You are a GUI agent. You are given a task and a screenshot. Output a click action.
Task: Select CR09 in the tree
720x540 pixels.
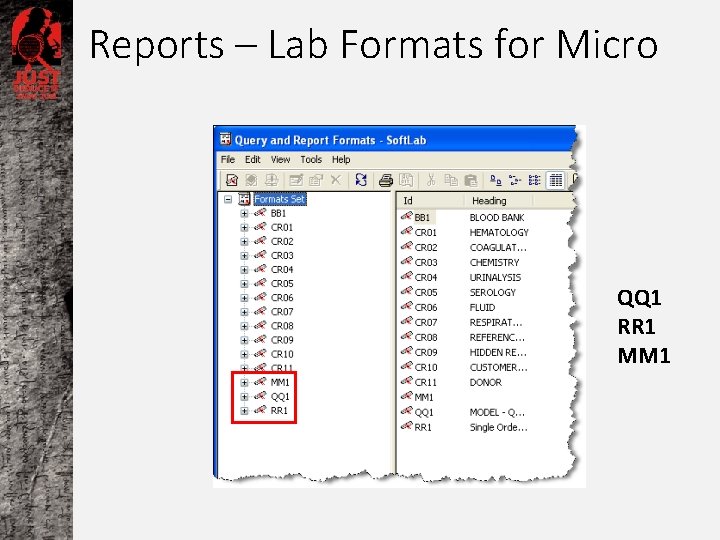282,340
